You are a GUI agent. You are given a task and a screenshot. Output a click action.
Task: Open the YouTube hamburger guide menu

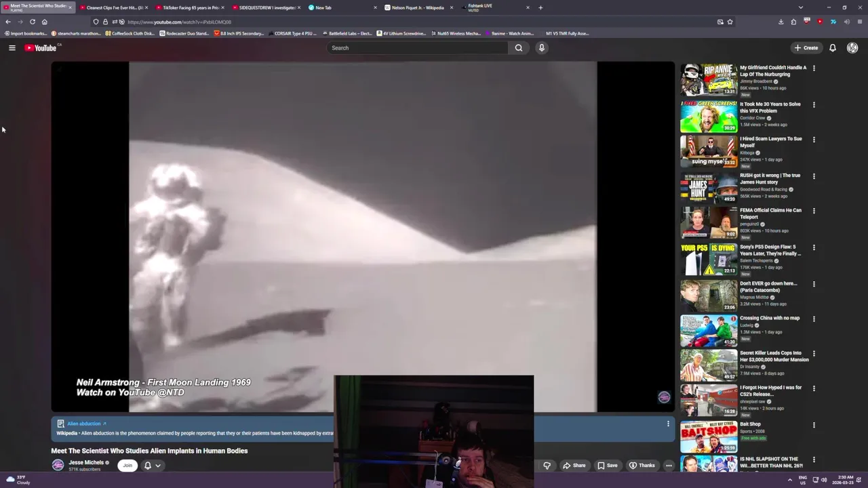(12, 47)
